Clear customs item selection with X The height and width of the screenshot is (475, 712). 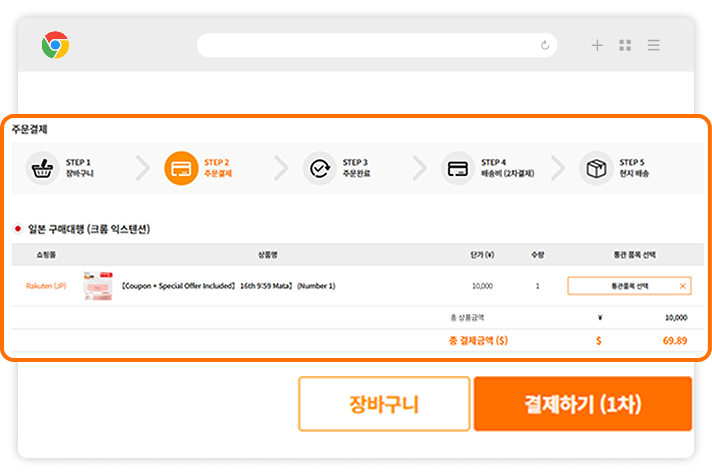coord(682,286)
